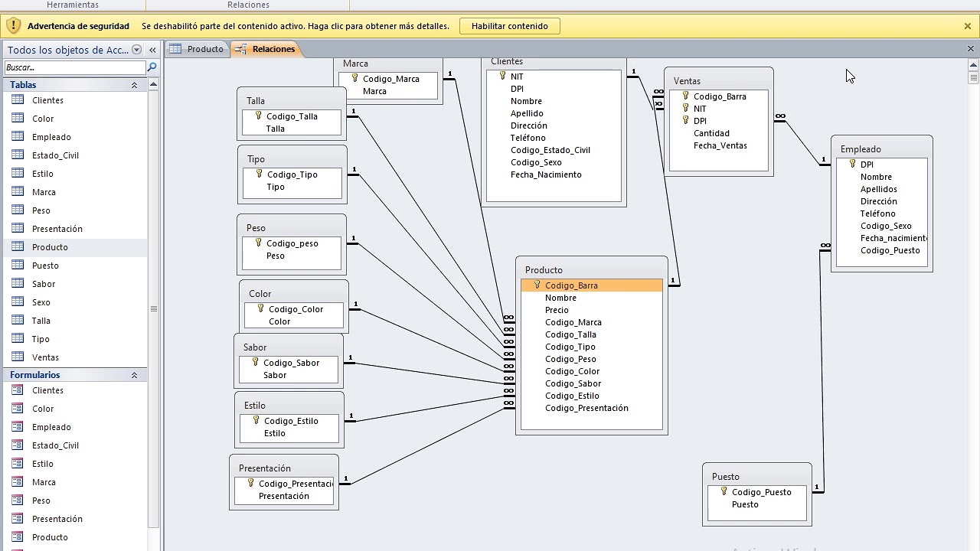Screen dimensions: 980x551
Task: Select Clientes table icon in navigation pane
Action: (x=18, y=100)
